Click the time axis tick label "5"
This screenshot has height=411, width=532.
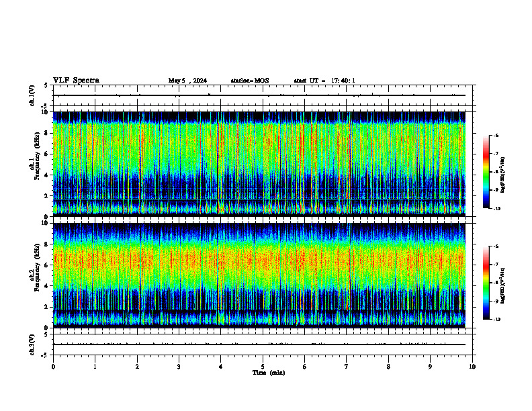coord(263,367)
